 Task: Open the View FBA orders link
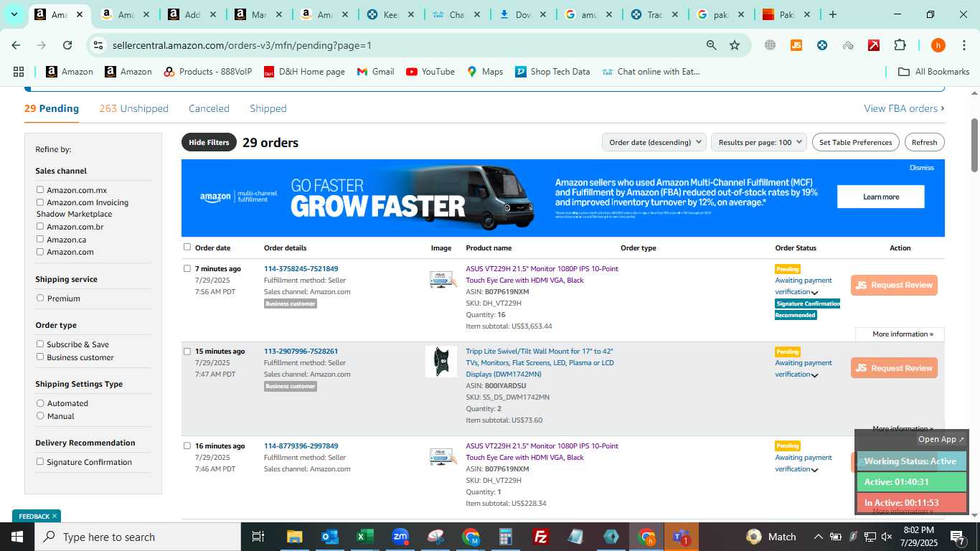pyautogui.click(x=904, y=108)
